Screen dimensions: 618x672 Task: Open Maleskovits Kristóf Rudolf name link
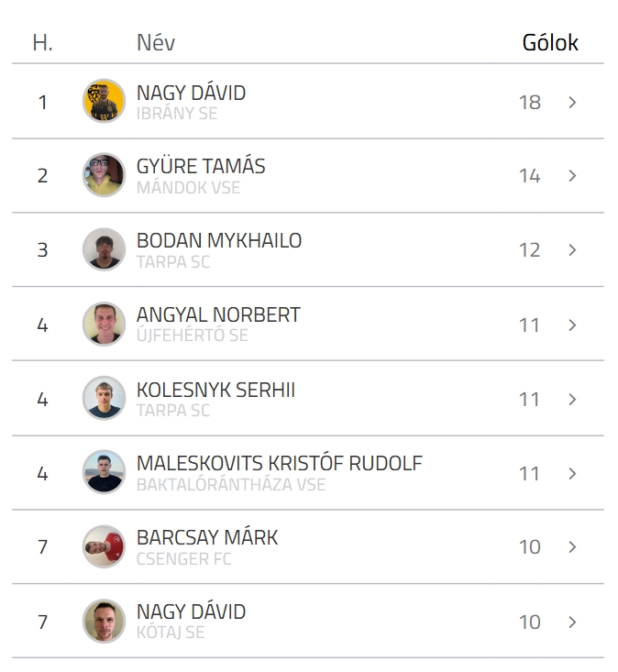[280, 463]
